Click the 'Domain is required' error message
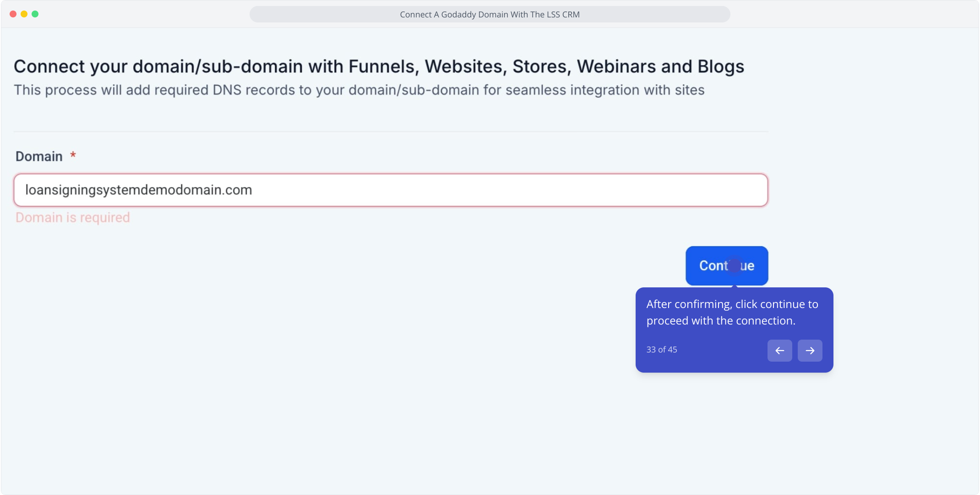 (73, 217)
